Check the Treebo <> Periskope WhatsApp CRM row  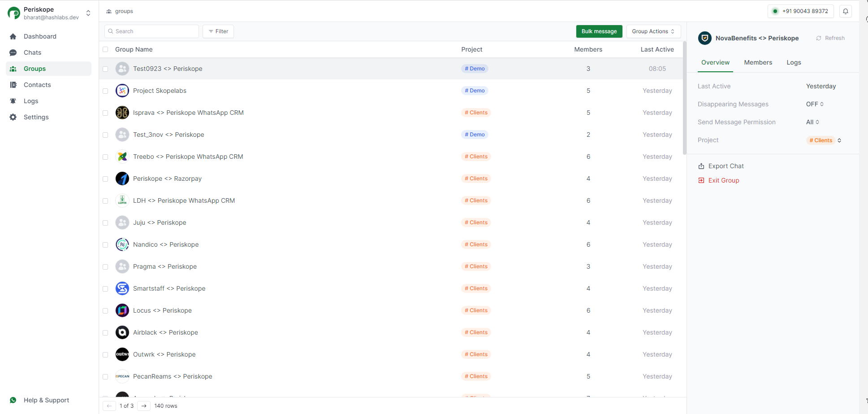point(105,157)
